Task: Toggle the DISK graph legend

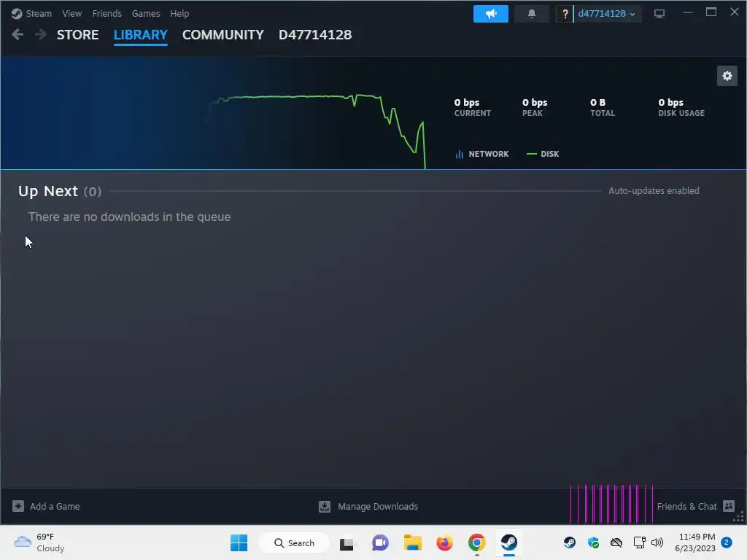Action: 543,154
